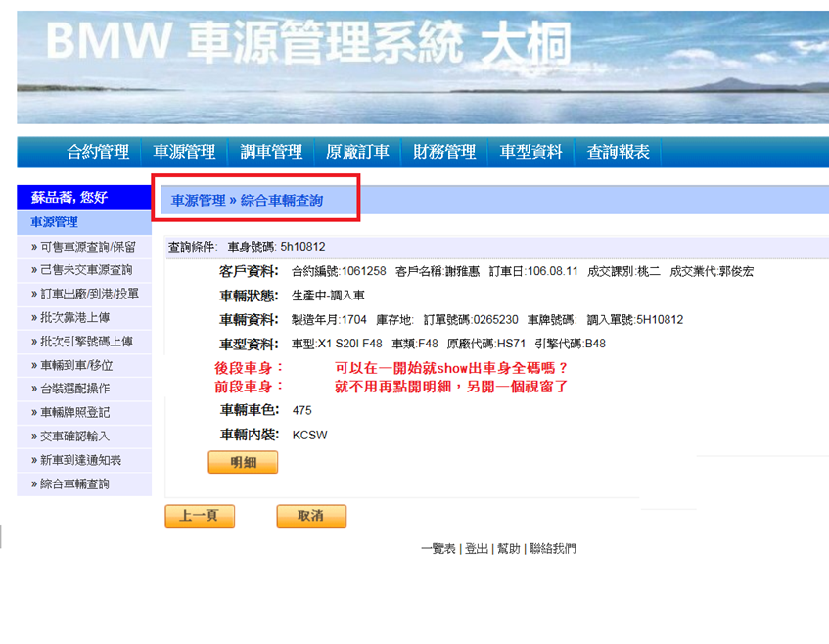Click the vehicle status 生產中-調入車
Viewport: 829px width, 644px height.
[x=328, y=295]
